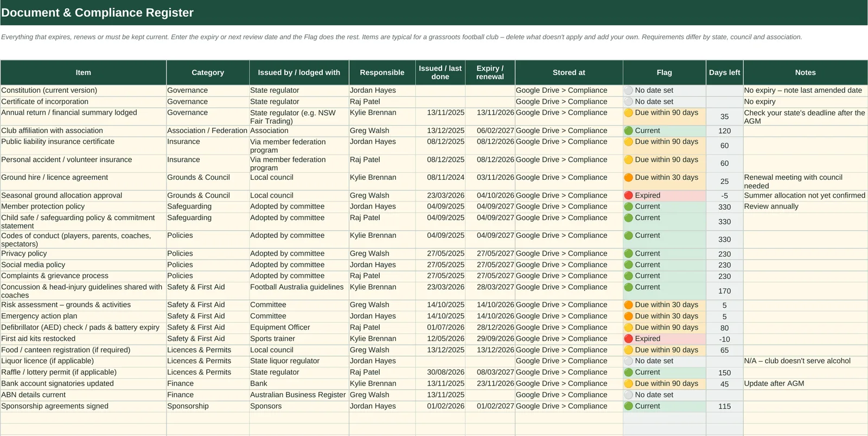Click Annual return / financial summary lodged cell

[83, 117]
